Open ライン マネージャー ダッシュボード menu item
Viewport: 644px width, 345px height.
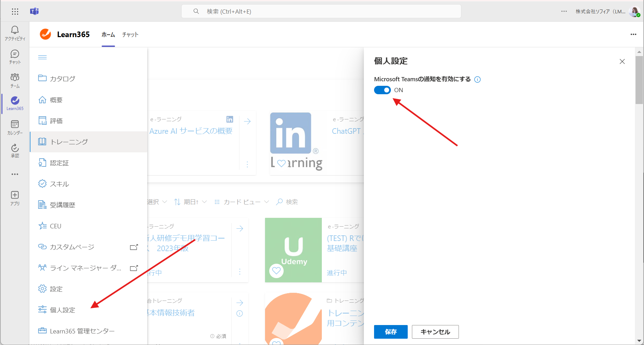(x=88, y=268)
